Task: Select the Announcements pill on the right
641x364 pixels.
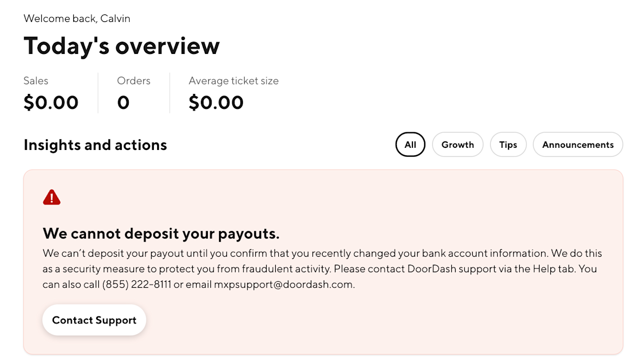Action: [577, 144]
